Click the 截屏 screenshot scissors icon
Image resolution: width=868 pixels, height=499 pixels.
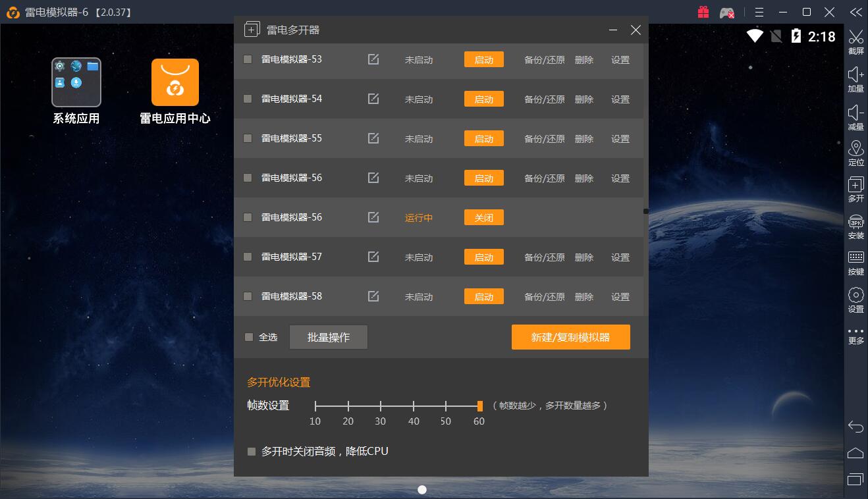coord(855,37)
